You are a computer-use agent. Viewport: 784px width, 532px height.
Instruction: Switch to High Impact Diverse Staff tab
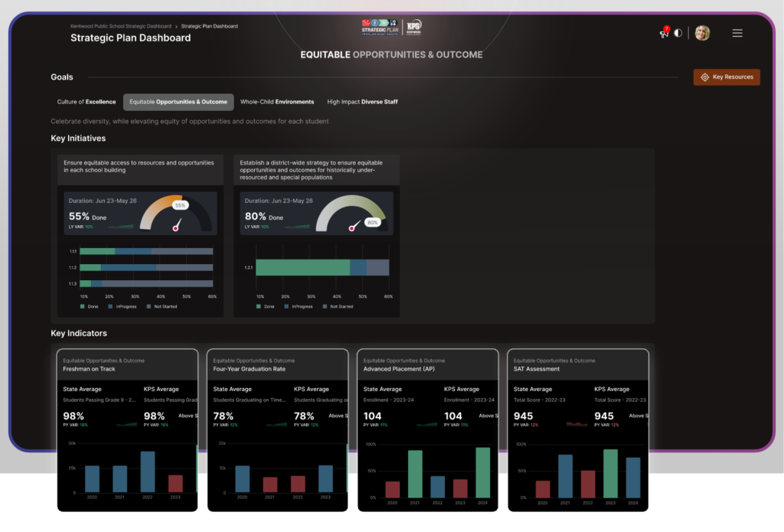tap(362, 102)
